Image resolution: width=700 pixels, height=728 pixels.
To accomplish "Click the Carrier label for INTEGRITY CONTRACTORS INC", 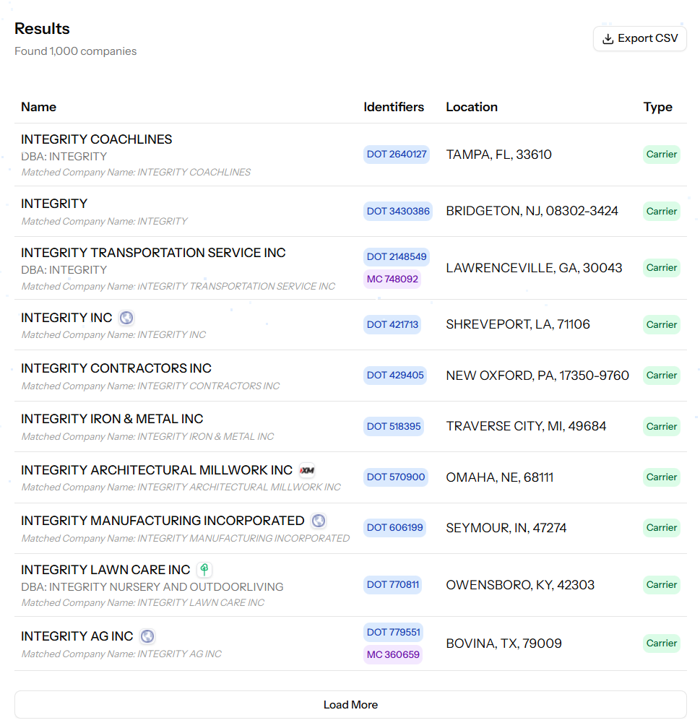I will click(661, 375).
